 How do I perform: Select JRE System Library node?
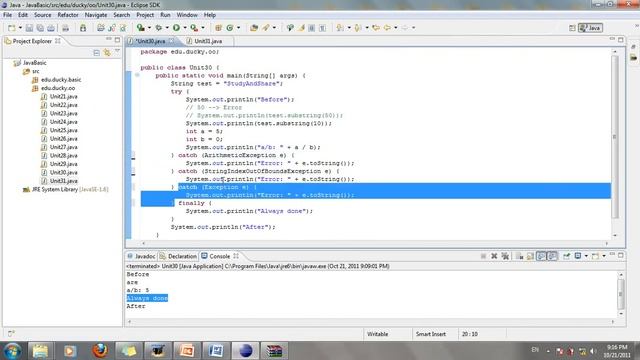coord(69,189)
